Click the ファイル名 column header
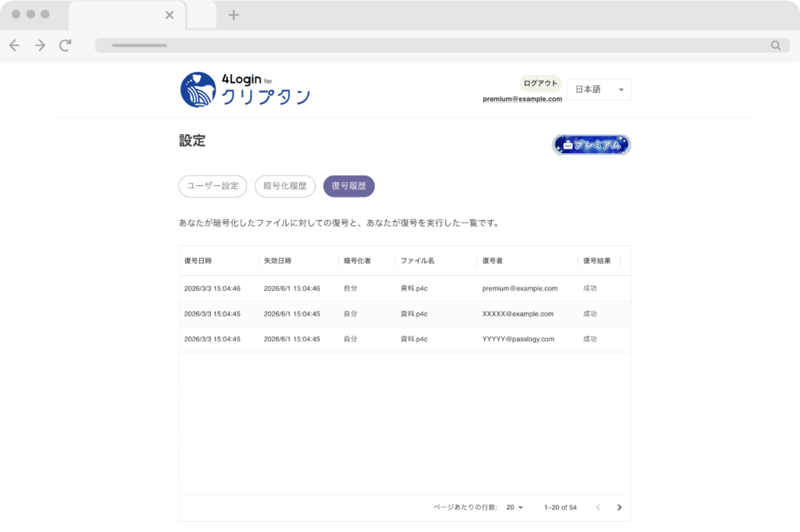The image size is (800, 532). [x=417, y=261]
